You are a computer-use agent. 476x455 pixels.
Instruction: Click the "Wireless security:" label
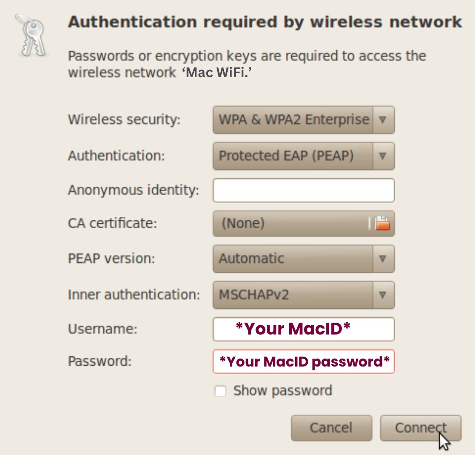(x=124, y=120)
